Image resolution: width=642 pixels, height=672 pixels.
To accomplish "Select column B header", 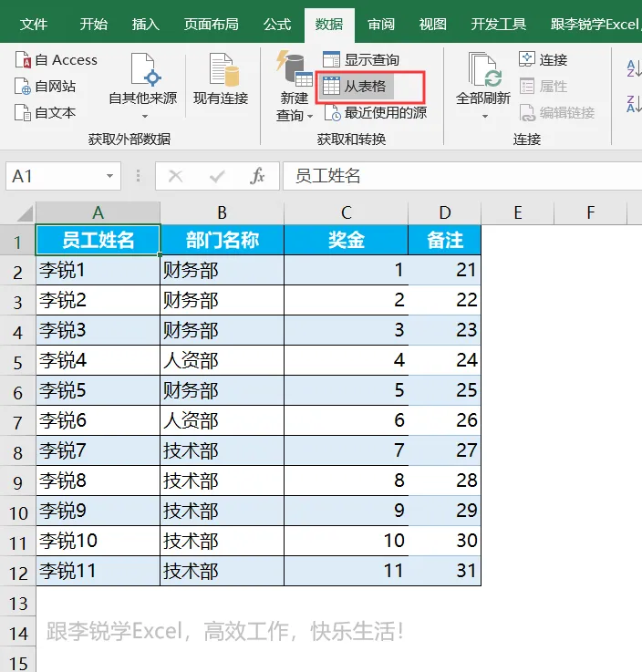I will tap(222, 213).
